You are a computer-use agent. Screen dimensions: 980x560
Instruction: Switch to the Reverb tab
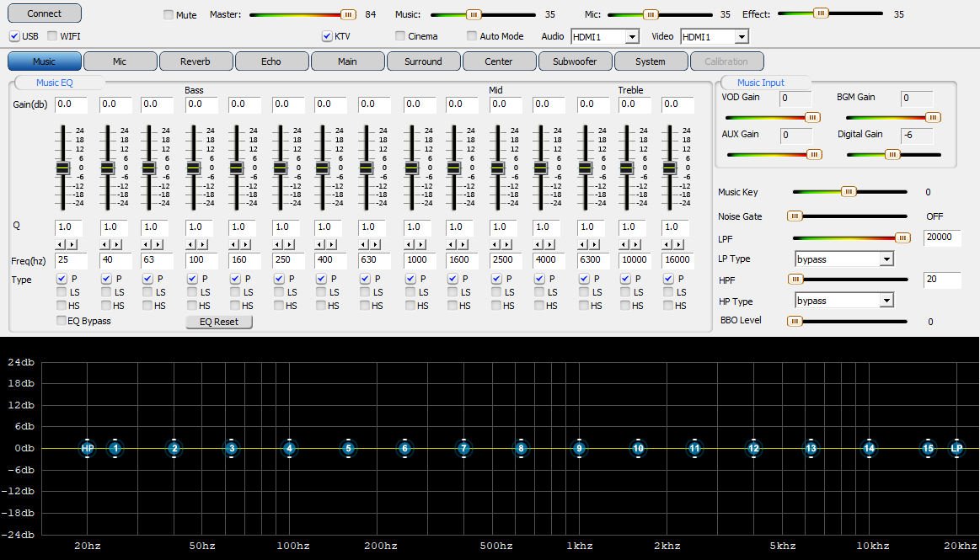[195, 61]
